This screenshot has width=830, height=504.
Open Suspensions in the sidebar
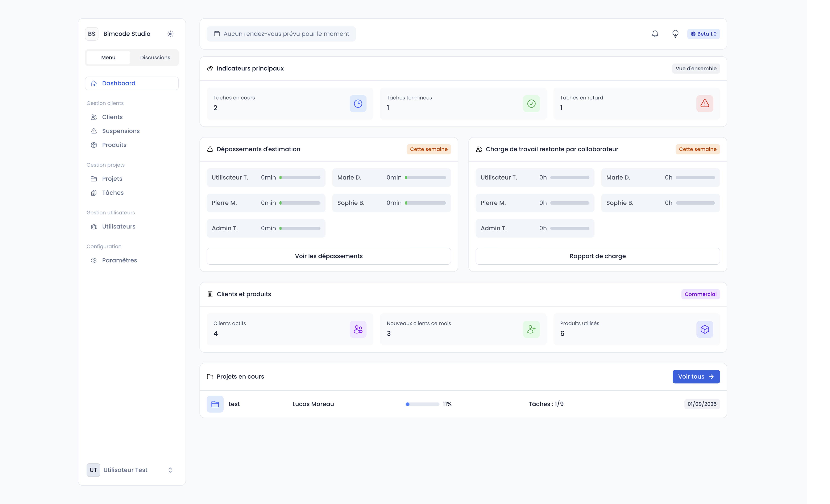point(132,131)
